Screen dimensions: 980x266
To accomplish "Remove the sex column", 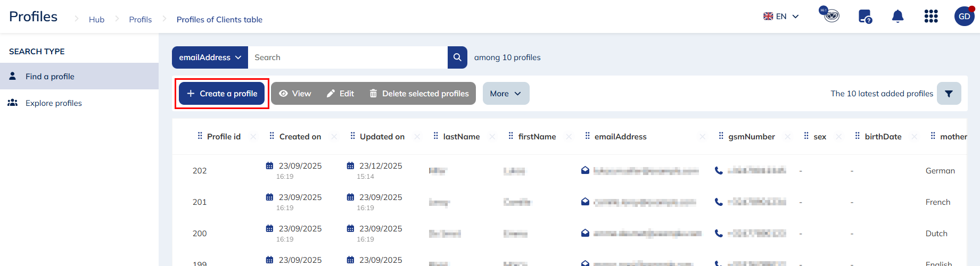I will [x=839, y=137].
